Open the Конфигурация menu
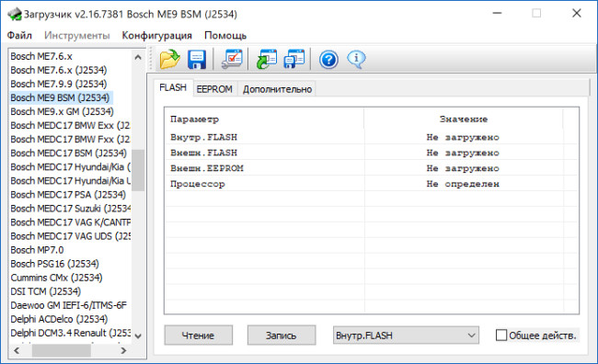This screenshot has height=364, width=598. 156,36
